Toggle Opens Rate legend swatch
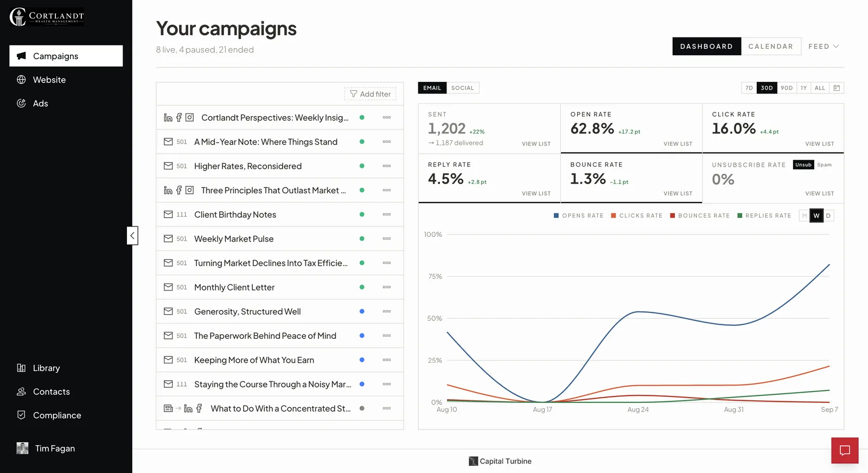The image size is (868, 473). coord(556,216)
